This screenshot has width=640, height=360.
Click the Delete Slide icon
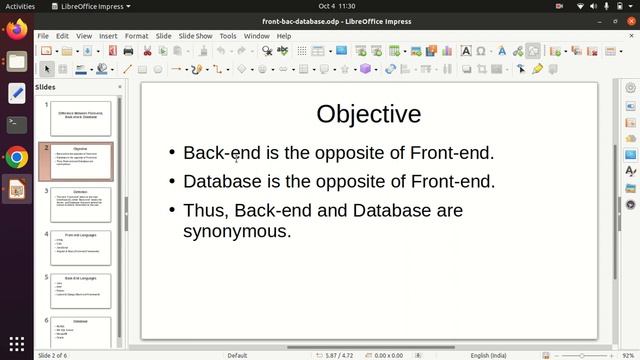(592, 51)
